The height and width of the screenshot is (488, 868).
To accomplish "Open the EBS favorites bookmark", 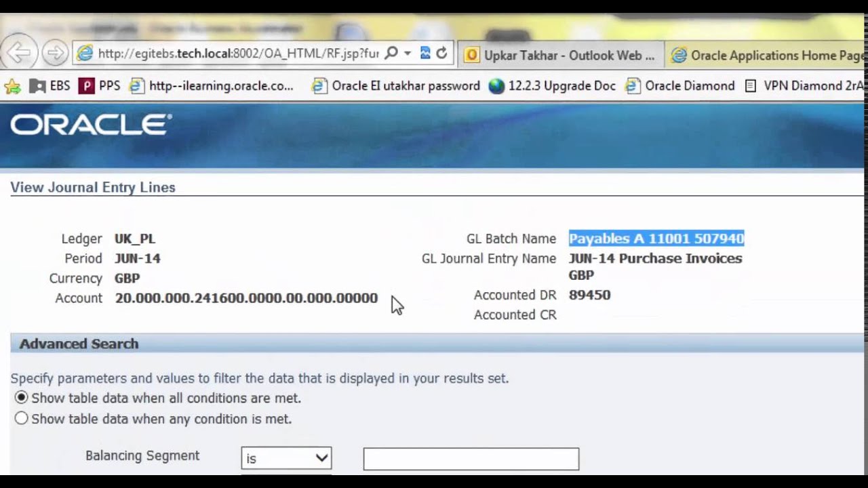I will (x=50, y=86).
